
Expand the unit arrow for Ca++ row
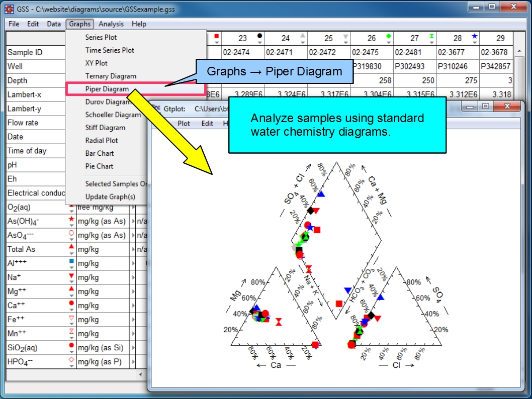pyautogui.click(x=133, y=306)
